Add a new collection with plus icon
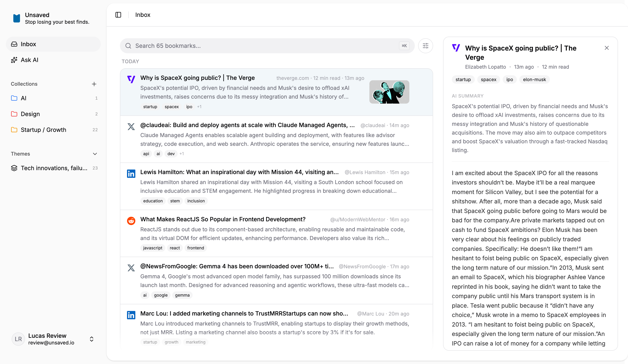 coord(94,84)
